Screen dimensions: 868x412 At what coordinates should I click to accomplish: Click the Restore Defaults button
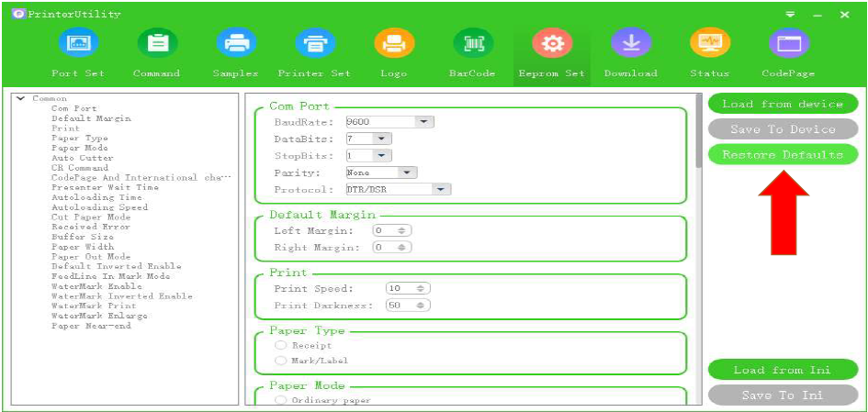[x=783, y=155]
